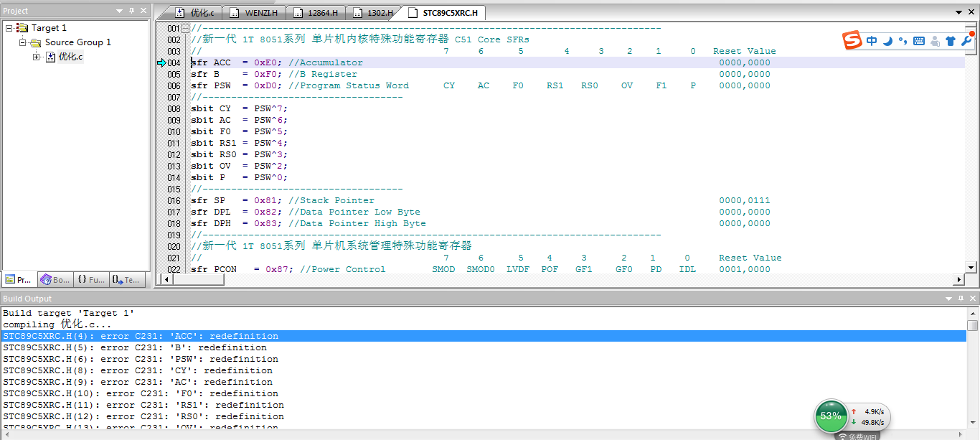Image resolution: width=980 pixels, height=440 pixels.
Task: Switch to the WENZI.H editor tab
Action: tap(255, 13)
